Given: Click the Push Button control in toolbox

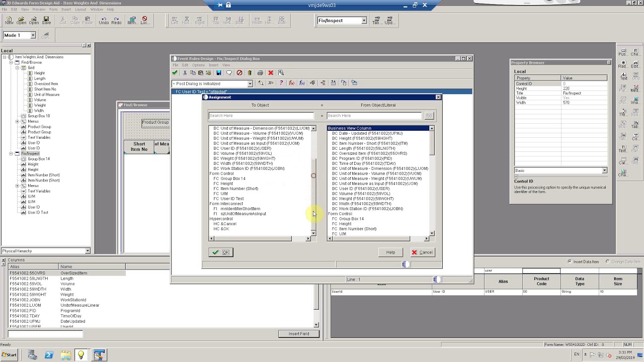Looking at the screenshot, I should [623, 53].
